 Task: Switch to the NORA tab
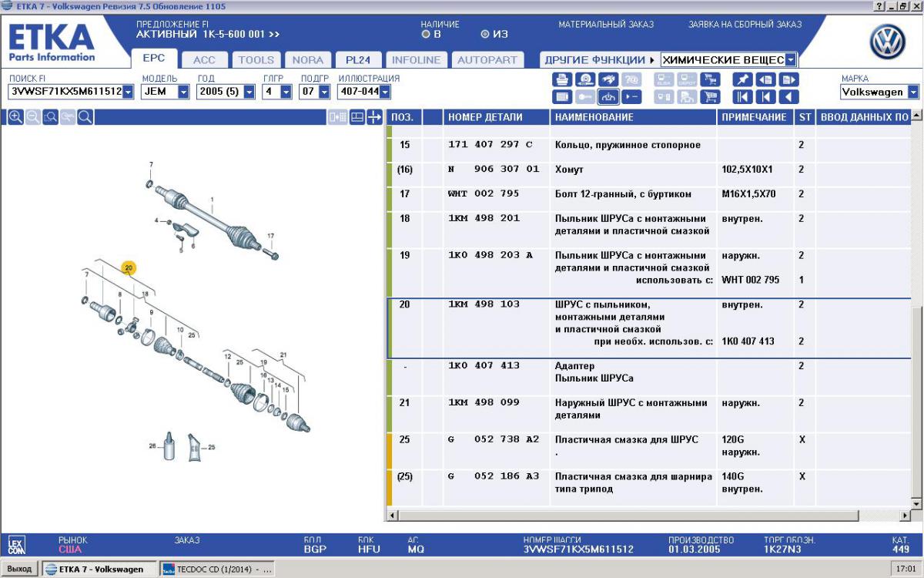[x=308, y=60]
